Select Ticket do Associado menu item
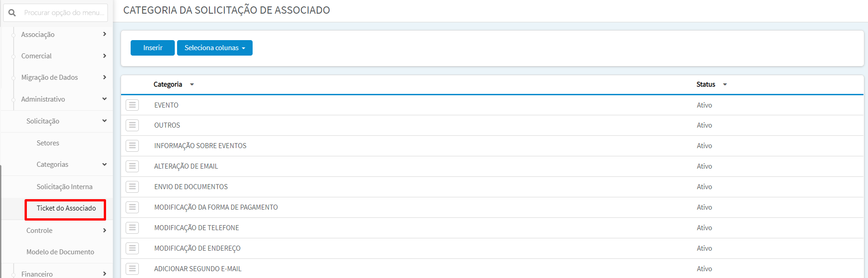 pyautogui.click(x=66, y=208)
